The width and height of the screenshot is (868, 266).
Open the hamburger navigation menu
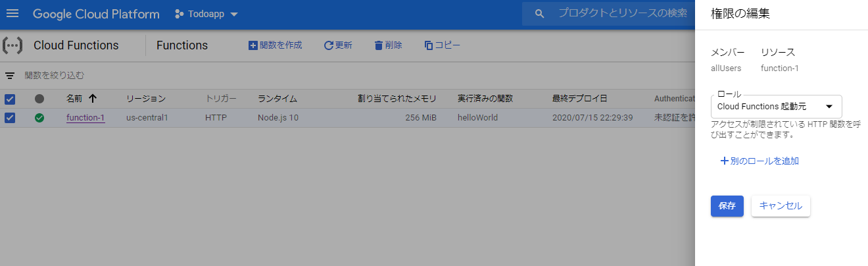pos(12,14)
